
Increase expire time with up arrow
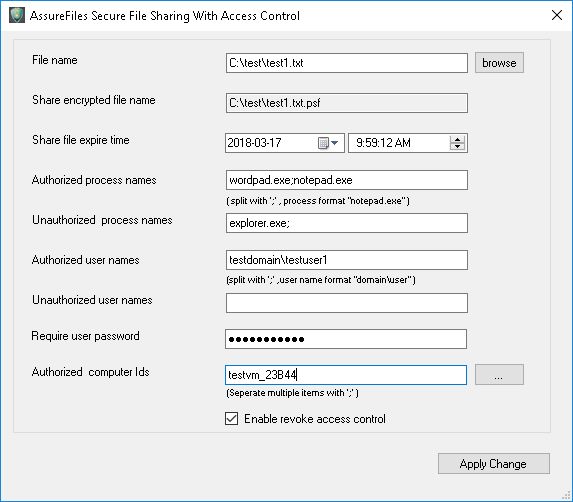[457, 139]
